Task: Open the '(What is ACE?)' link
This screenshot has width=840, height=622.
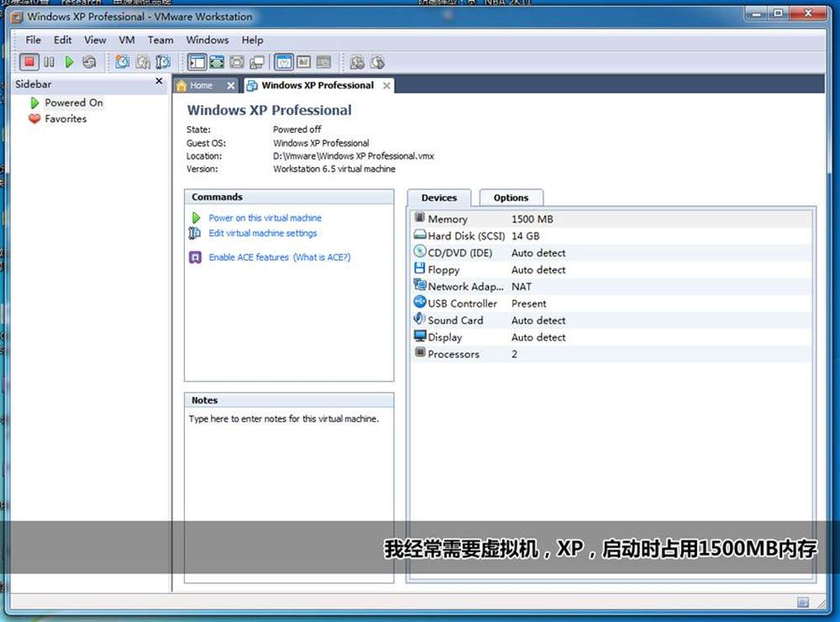Action: pos(322,257)
